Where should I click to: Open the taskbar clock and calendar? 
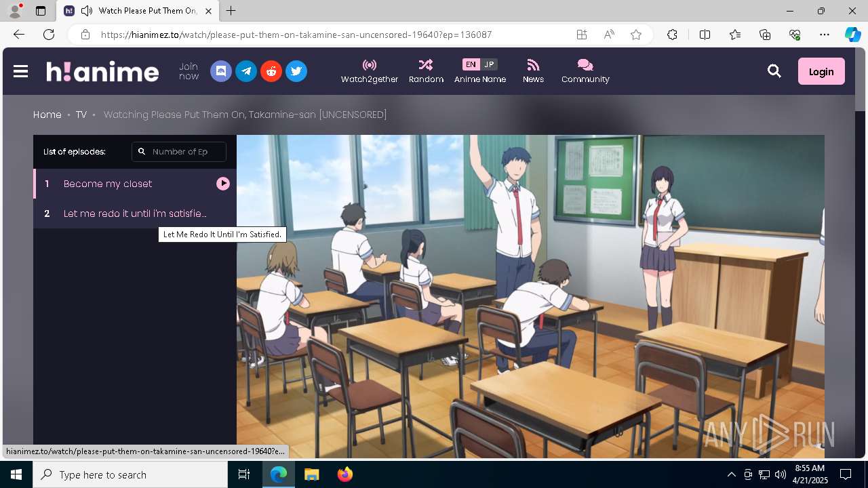click(810, 474)
